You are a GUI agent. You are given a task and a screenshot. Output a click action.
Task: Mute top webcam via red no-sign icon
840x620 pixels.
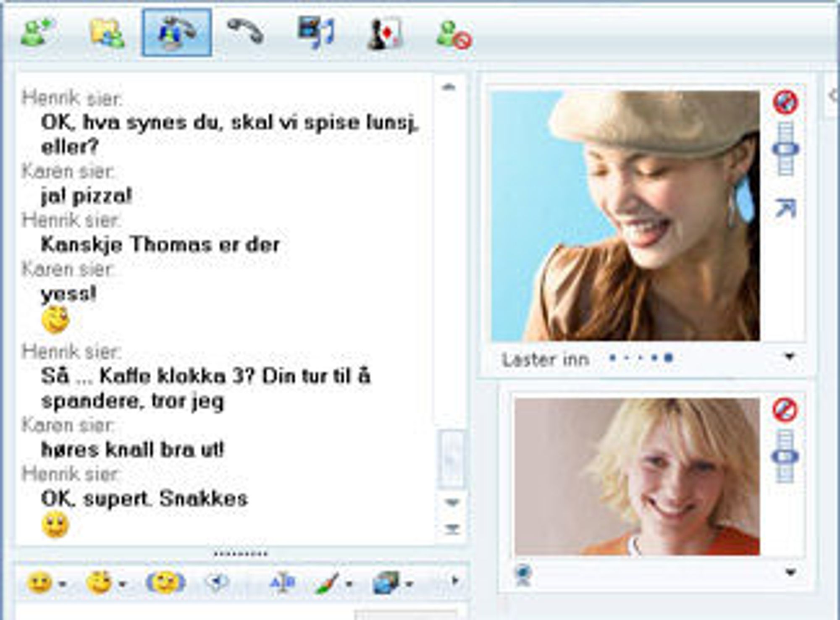tap(785, 102)
